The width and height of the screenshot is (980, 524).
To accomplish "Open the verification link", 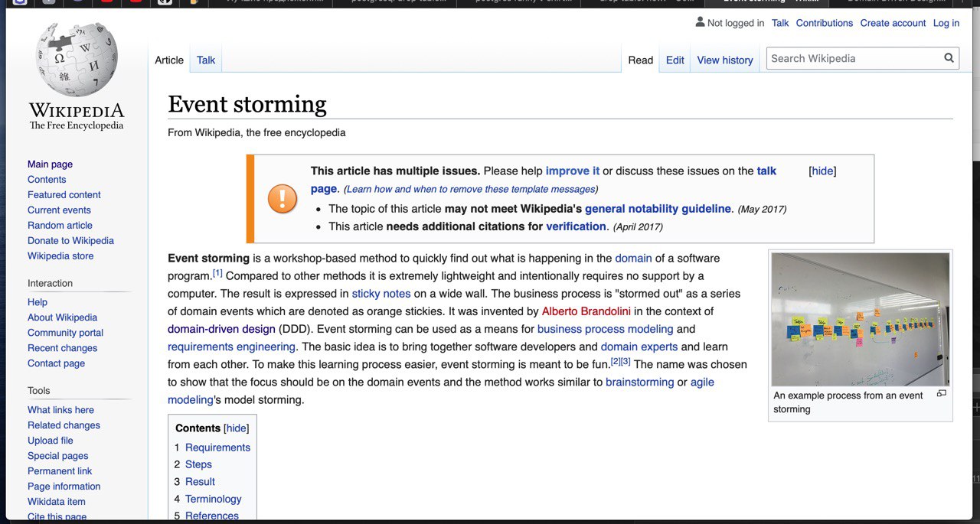I will point(576,226).
